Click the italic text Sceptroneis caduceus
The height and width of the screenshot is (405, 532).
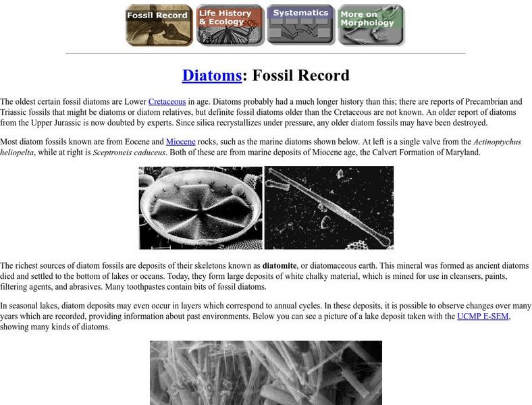click(x=129, y=153)
